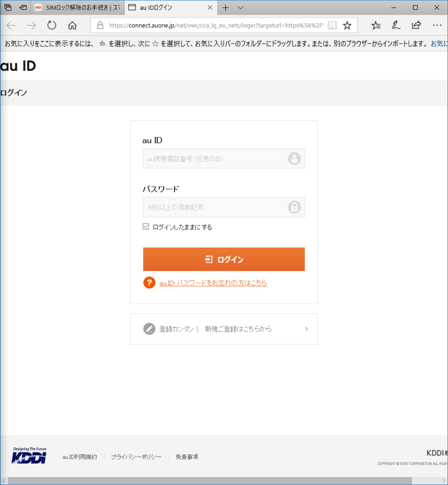The height and width of the screenshot is (485, 448).
Task: Click the horizontal scrollbar at bottom
Action: click(210, 481)
